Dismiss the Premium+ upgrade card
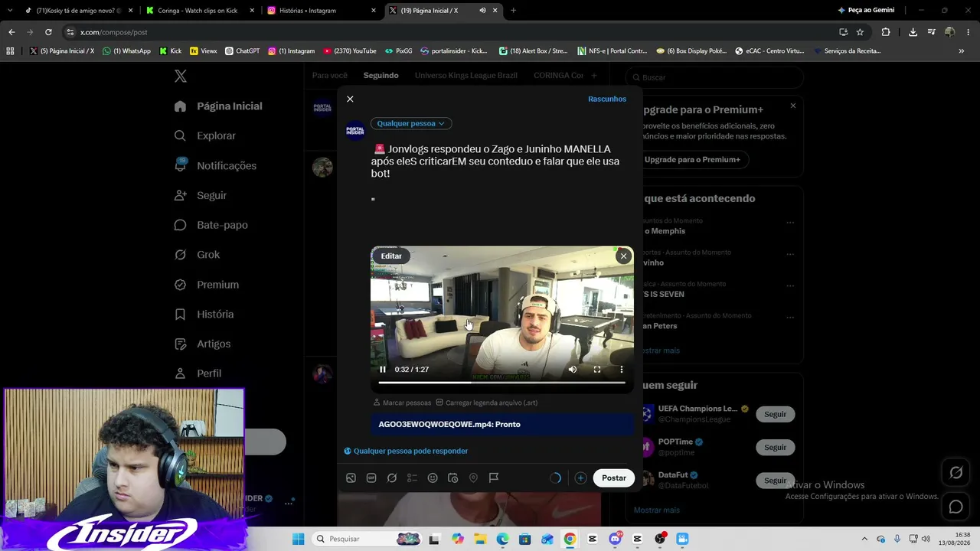The width and height of the screenshot is (980, 551). pos(793,106)
